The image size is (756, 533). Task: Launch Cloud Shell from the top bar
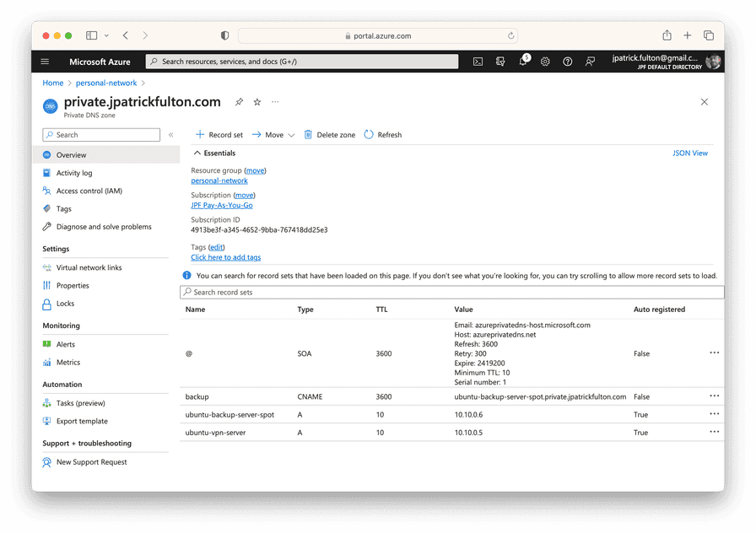click(x=478, y=62)
